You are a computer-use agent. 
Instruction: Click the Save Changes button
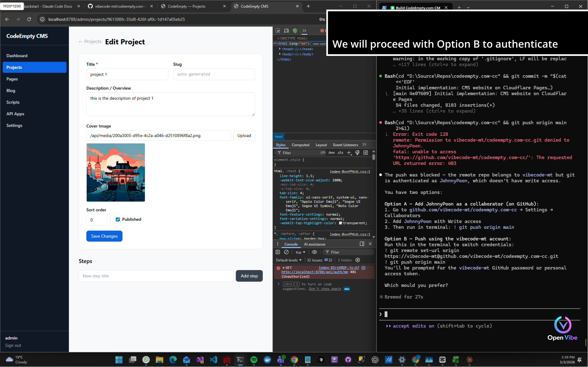coord(104,236)
